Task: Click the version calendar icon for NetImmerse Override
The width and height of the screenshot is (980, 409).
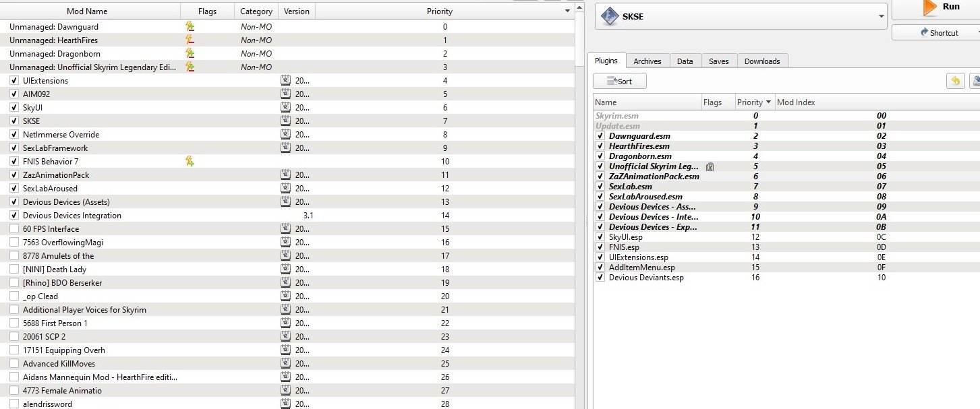Action: (x=285, y=134)
